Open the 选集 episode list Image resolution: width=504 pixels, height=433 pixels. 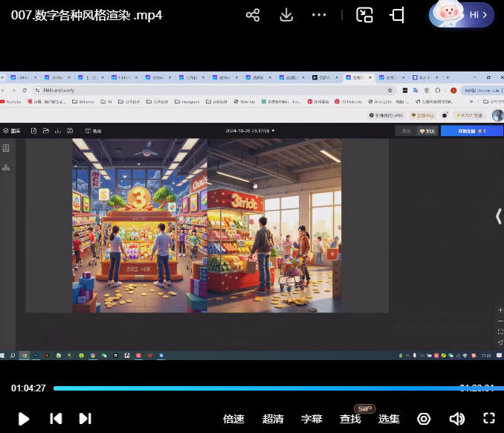pos(389,419)
